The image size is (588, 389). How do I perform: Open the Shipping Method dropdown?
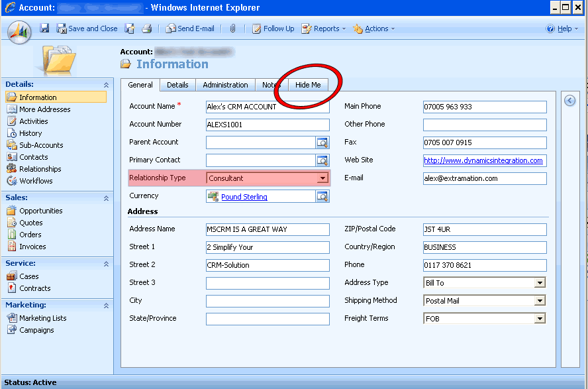coord(540,301)
